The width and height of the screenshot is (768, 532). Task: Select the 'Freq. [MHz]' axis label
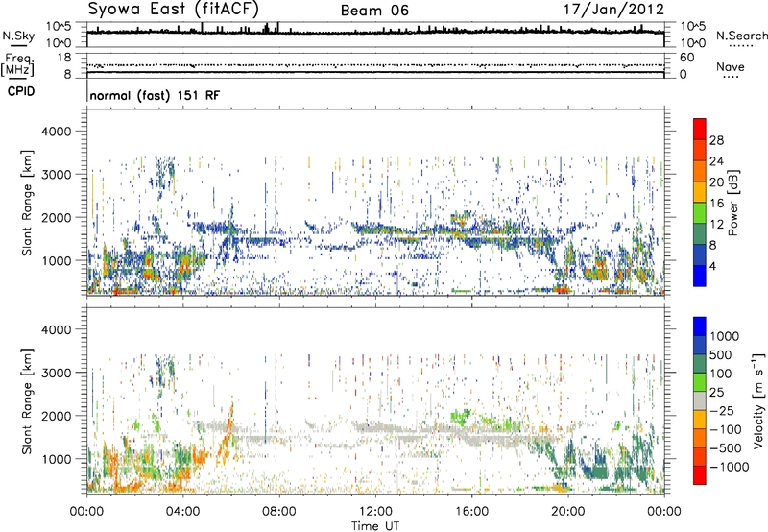tap(18, 65)
